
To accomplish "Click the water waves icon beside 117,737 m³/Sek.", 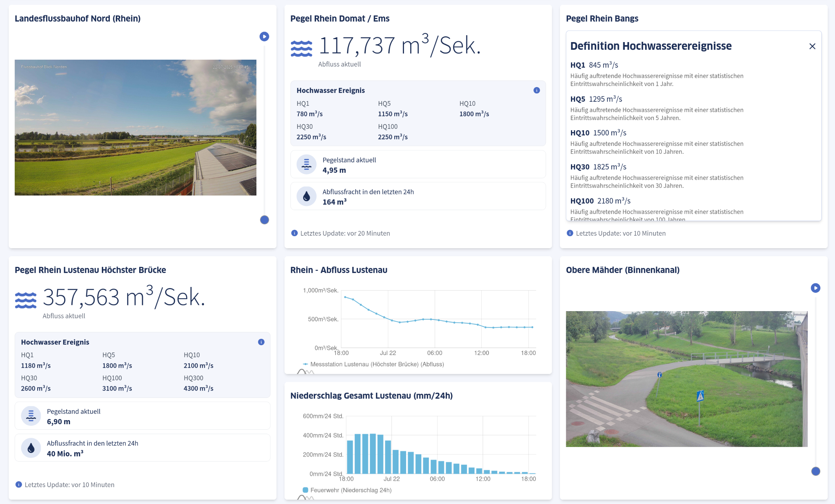I will point(301,47).
